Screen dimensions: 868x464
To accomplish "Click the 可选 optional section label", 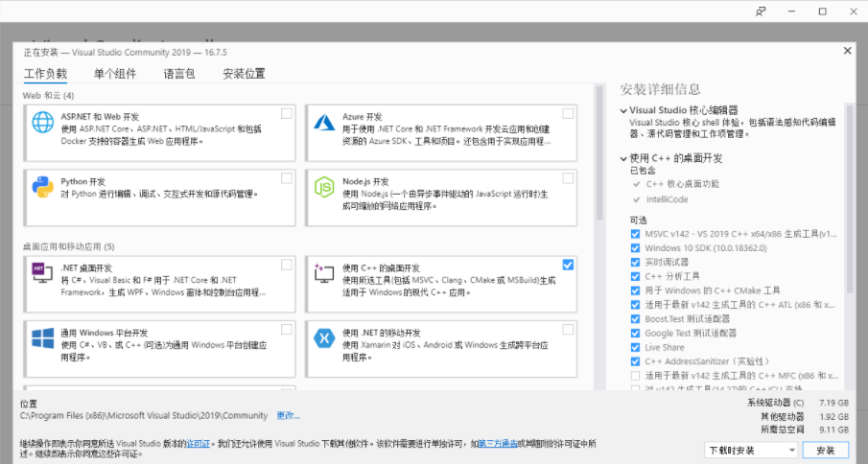I will pos(638,220).
